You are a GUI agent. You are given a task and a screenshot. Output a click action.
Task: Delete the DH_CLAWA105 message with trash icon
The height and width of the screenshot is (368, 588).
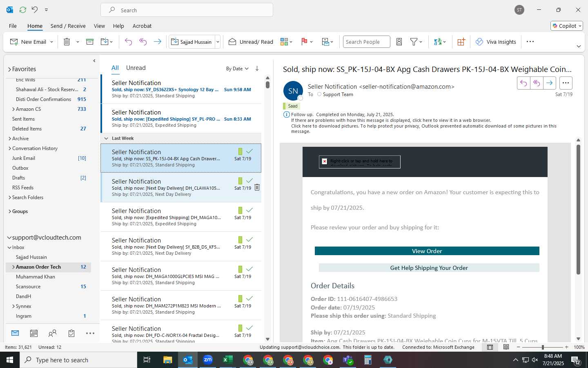(257, 187)
